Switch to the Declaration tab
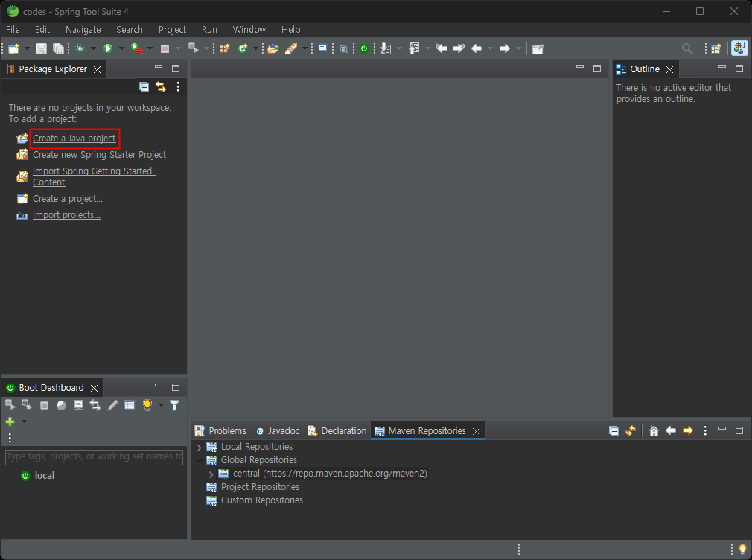The height and width of the screenshot is (560, 752). [337, 431]
